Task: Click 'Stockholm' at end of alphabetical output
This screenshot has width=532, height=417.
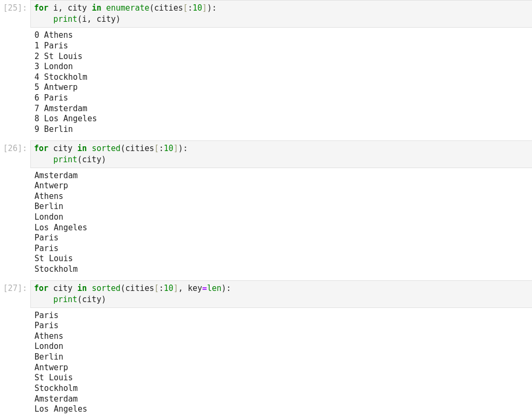Action: (x=56, y=269)
